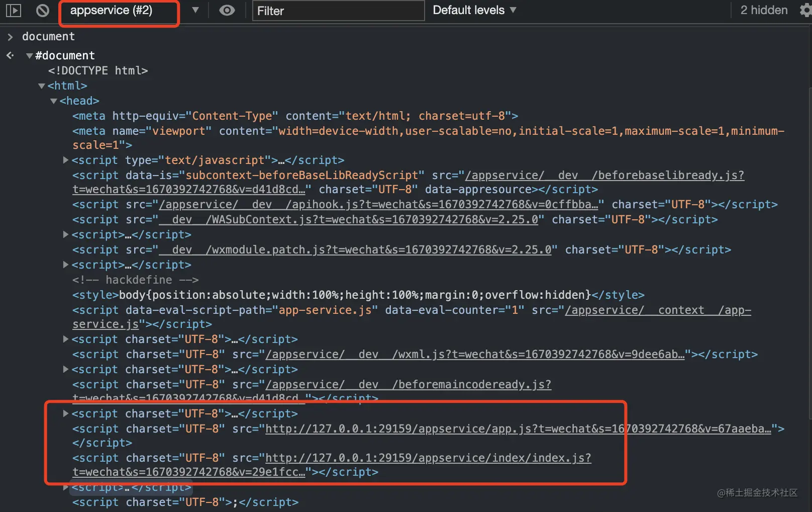Open console settings gear icon
Screen dimensions: 812x512
click(805, 10)
